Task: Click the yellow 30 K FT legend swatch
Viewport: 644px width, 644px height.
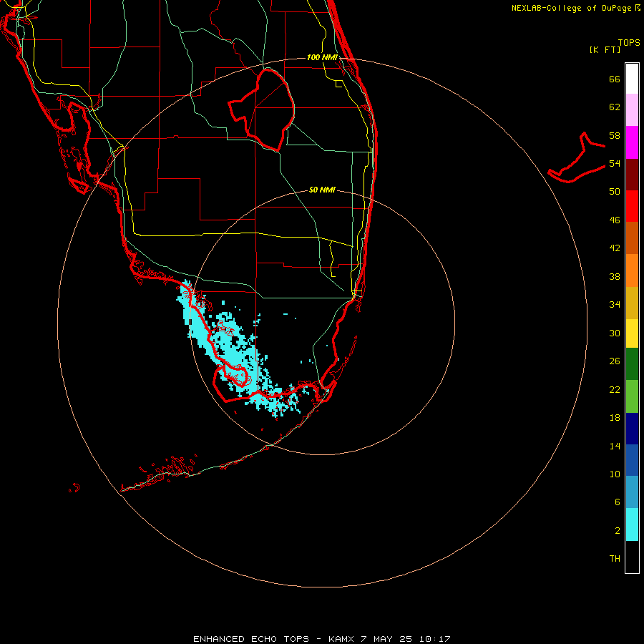Action: tap(632, 333)
